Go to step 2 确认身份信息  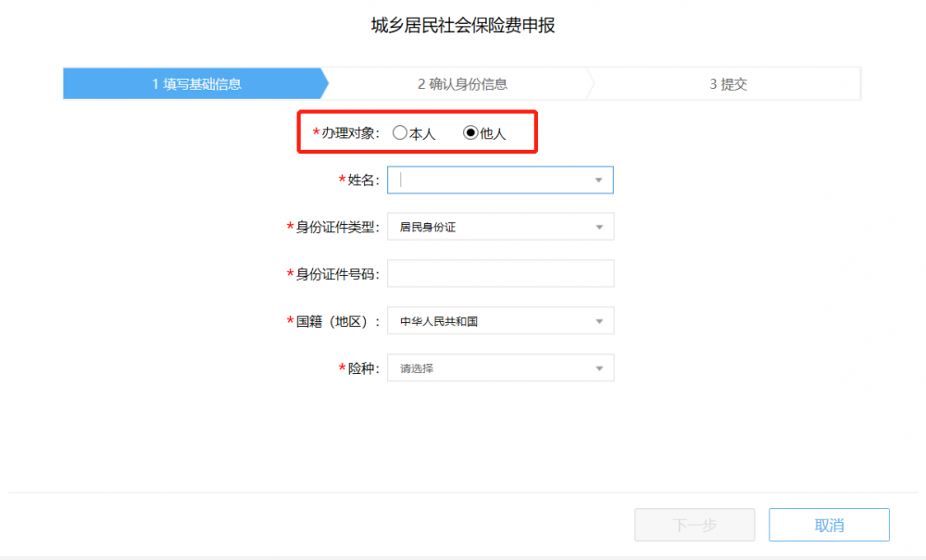pos(462,84)
